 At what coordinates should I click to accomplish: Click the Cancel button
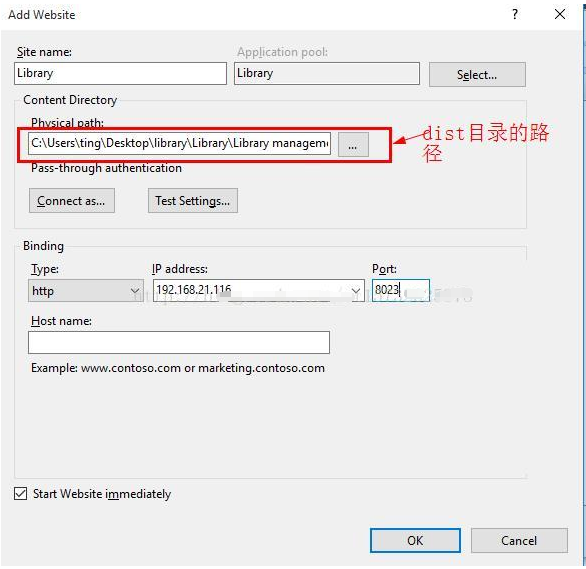point(519,541)
